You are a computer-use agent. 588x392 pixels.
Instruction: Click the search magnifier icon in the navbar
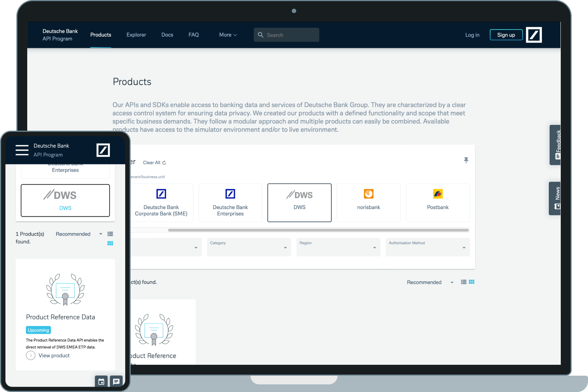(261, 35)
